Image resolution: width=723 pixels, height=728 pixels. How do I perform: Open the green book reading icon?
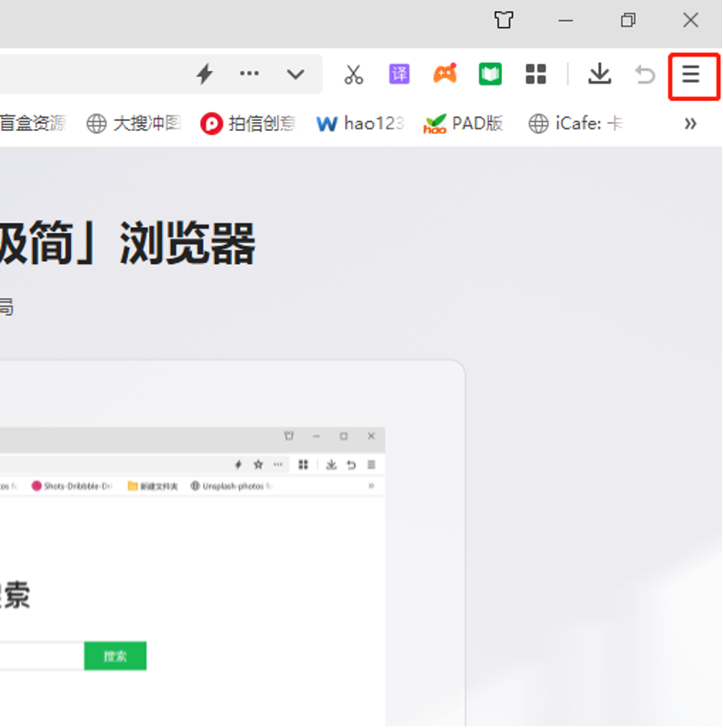coord(490,75)
